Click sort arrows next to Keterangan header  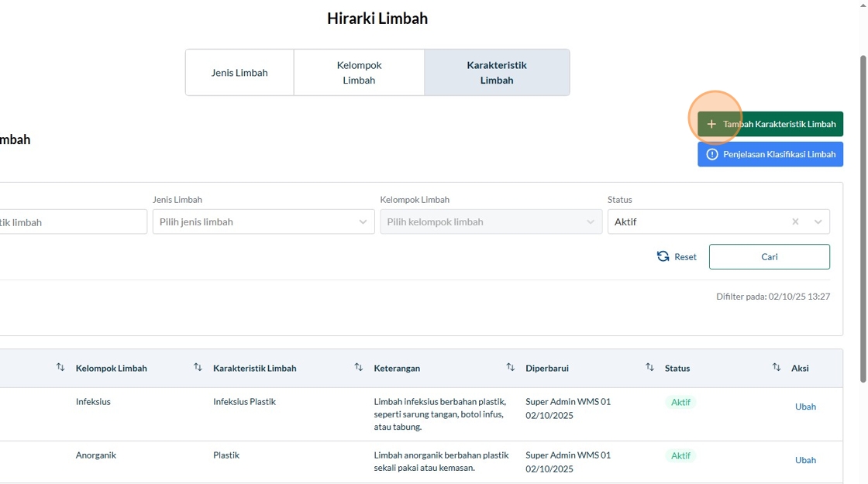[x=510, y=367]
